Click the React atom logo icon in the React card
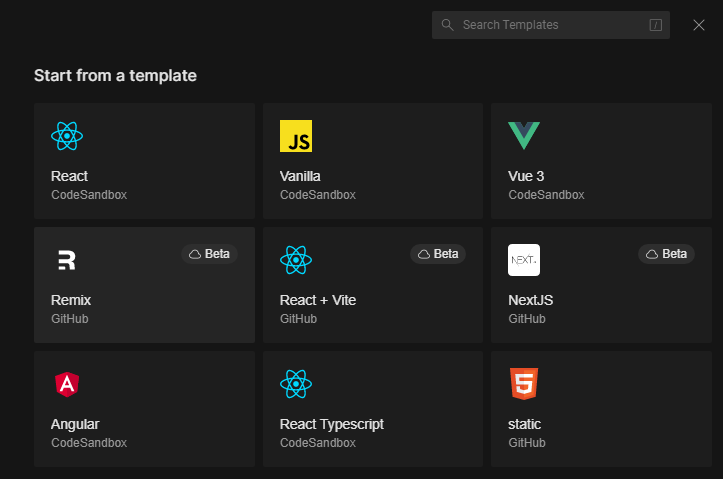Image resolution: width=723 pixels, height=479 pixels. [x=67, y=136]
